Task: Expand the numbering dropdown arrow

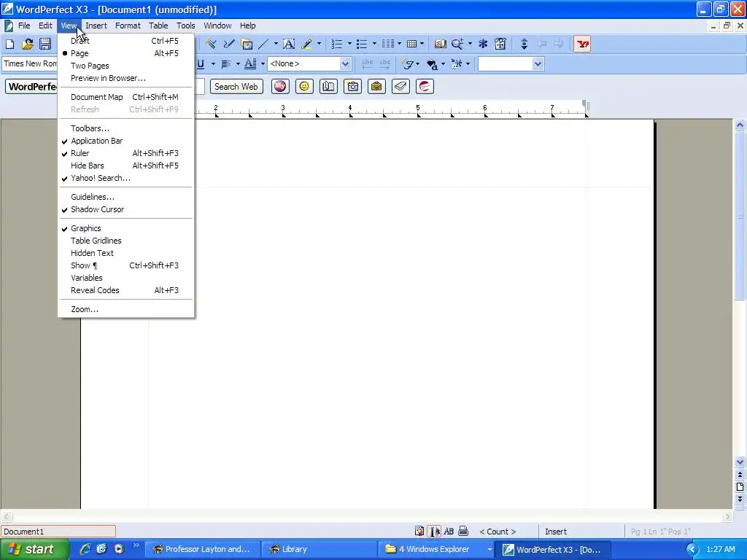Action: 349,44
